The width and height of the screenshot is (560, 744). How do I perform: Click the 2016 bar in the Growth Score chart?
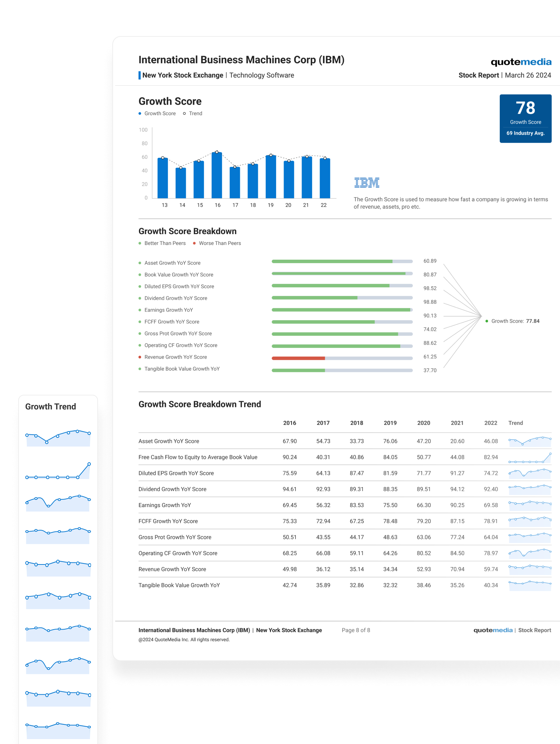pyautogui.click(x=217, y=175)
